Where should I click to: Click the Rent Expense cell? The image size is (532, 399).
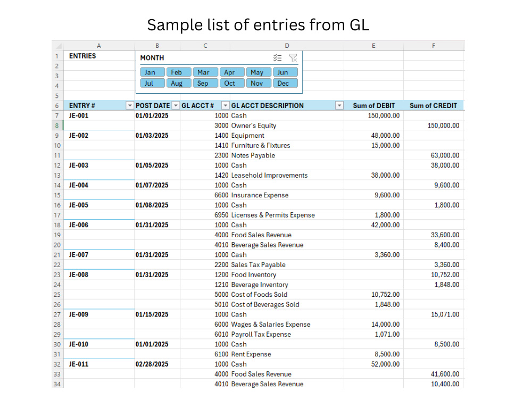pos(287,354)
